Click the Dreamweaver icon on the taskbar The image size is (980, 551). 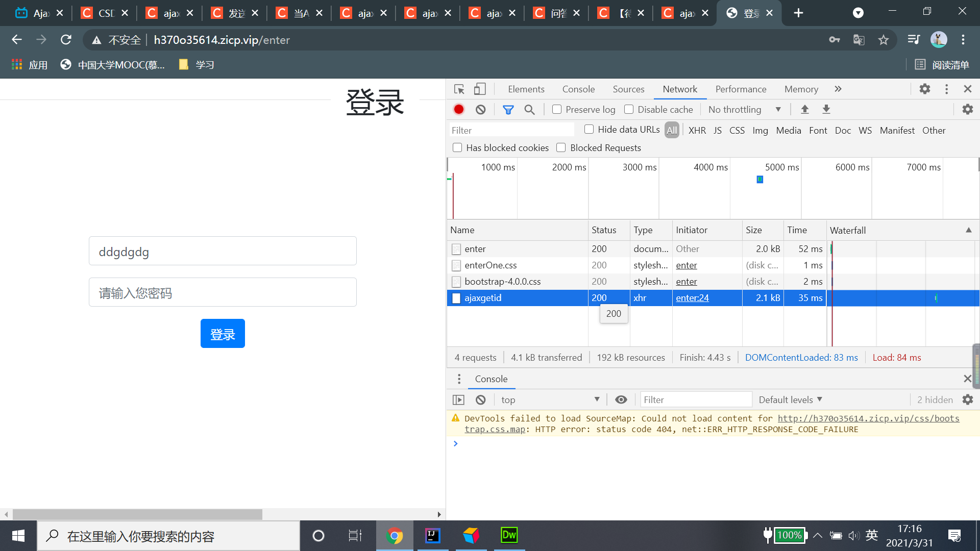coord(509,535)
